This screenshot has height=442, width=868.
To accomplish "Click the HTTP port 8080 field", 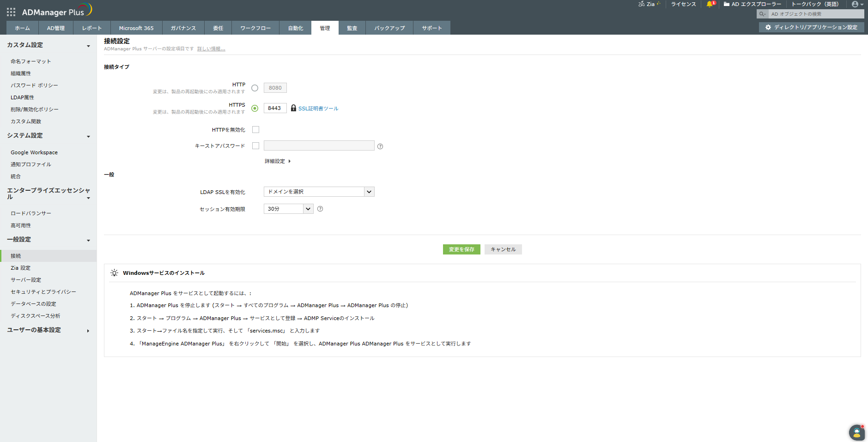I will [275, 88].
